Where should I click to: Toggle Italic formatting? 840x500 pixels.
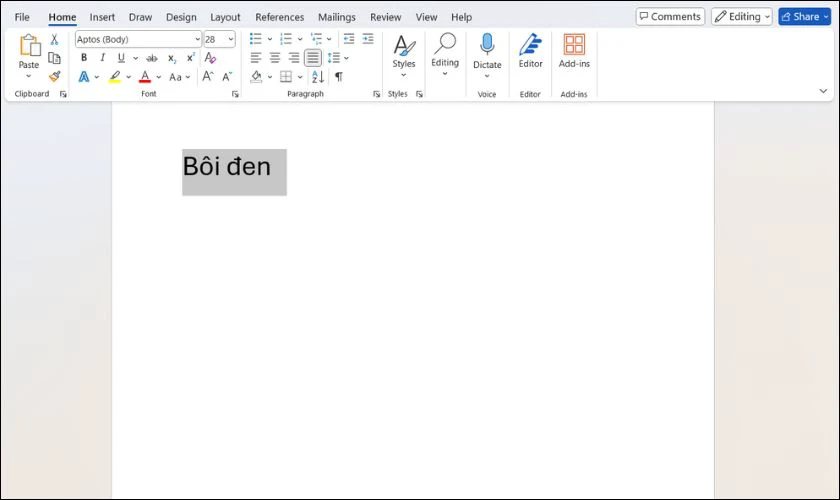point(102,58)
